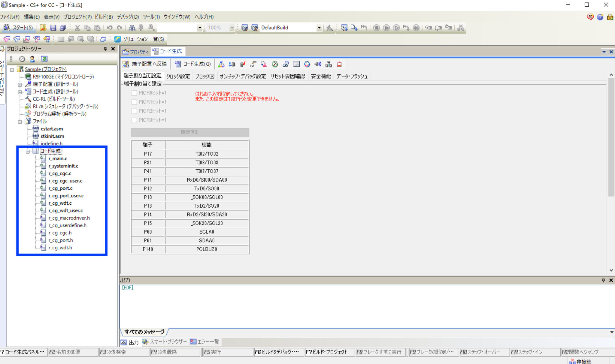Click the save file toolbar icon
This screenshot has height=364, width=615.
coord(53,28)
